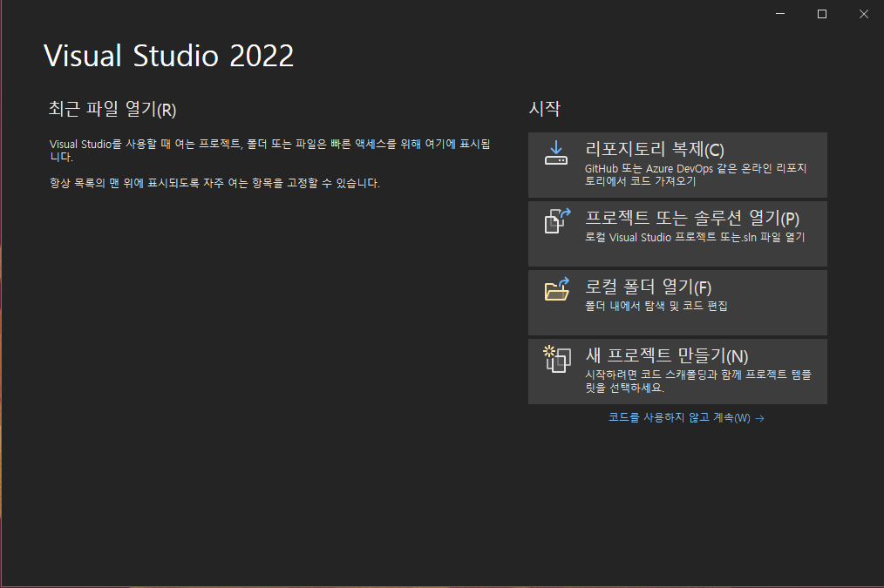Pick the 로컬 폴더 열기(F) title
This screenshot has height=588, width=884.
pyautogui.click(x=648, y=287)
